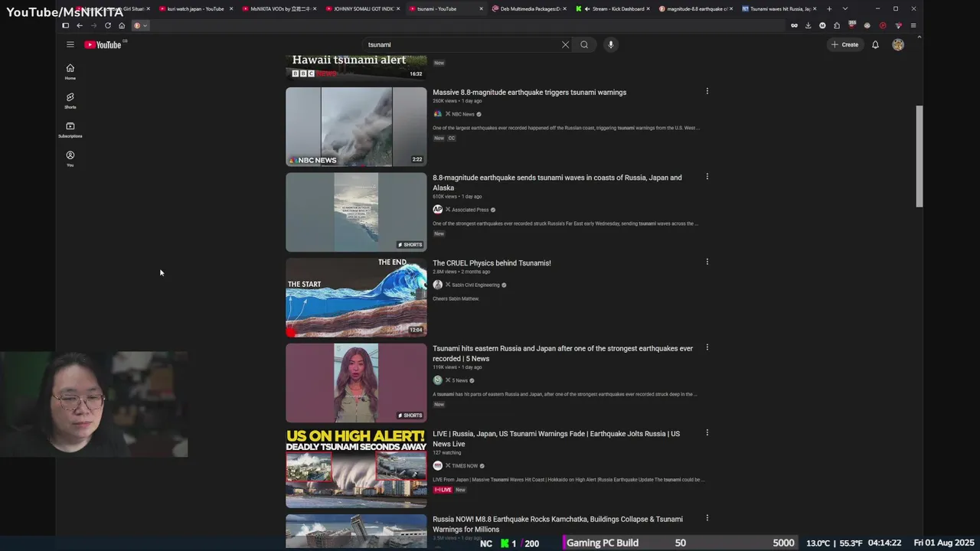
Task: Open a new browser tab with plus
Action: click(x=828, y=8)
